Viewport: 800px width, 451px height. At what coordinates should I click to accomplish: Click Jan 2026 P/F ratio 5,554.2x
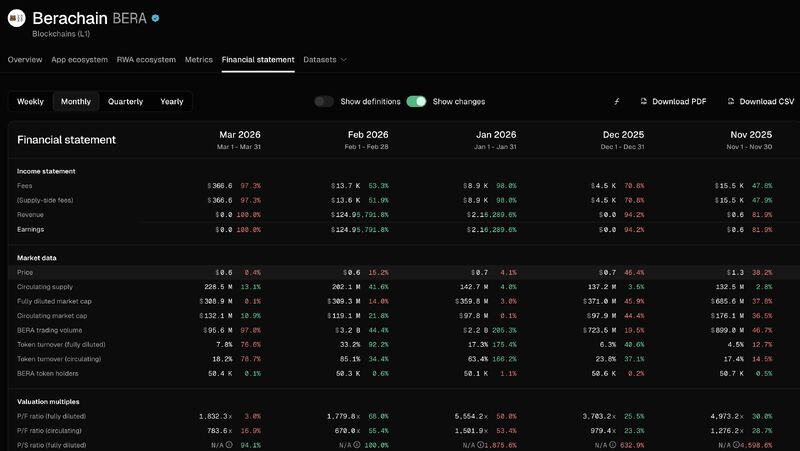pos(471,416)
